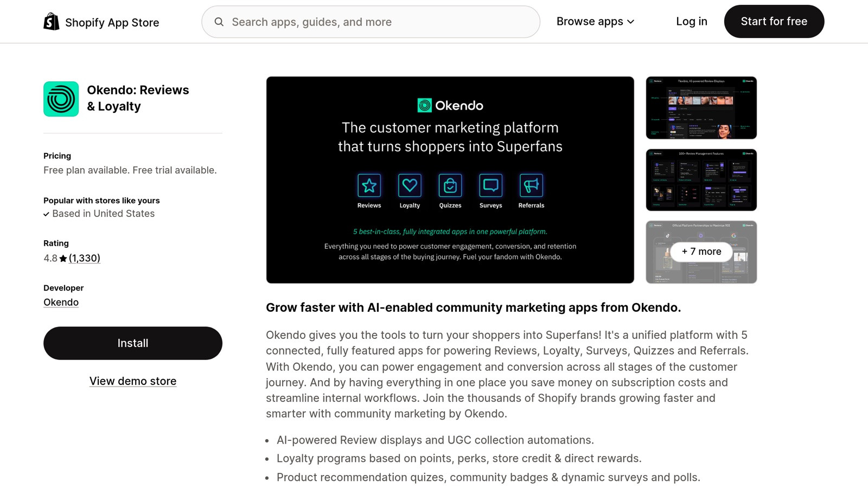Image resolution: width=868 pixels, height=488 pixels.
Task: Open the Browse apps dropdown
Action: (x=595, y=21)
